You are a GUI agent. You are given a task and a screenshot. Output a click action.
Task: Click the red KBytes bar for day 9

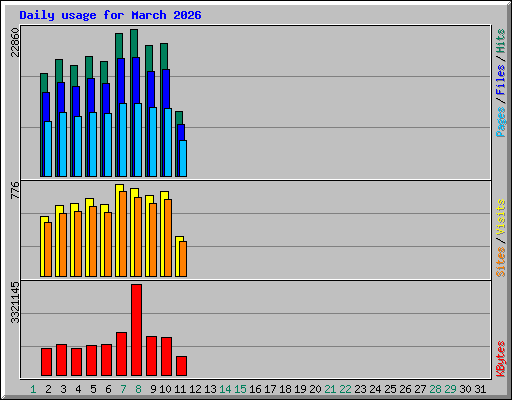151,356
